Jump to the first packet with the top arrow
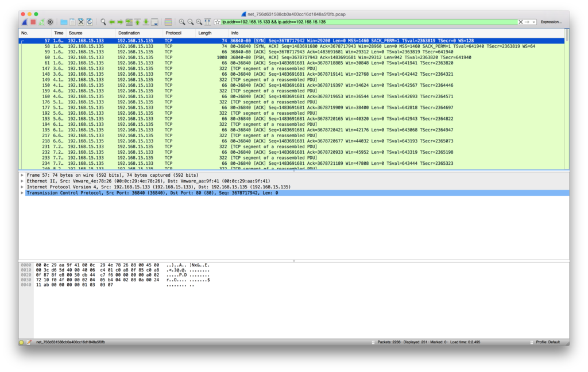This screenshot has height=372, width=588. (x=137, y=22)
